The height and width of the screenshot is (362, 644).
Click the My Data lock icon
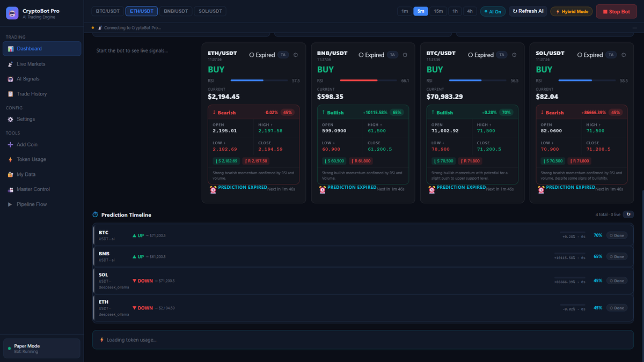click(11, 174)
